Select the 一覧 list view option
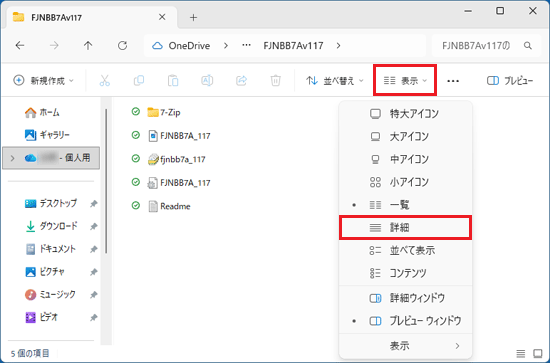This screenshot has height=363, width=550. tap(405, 205)
